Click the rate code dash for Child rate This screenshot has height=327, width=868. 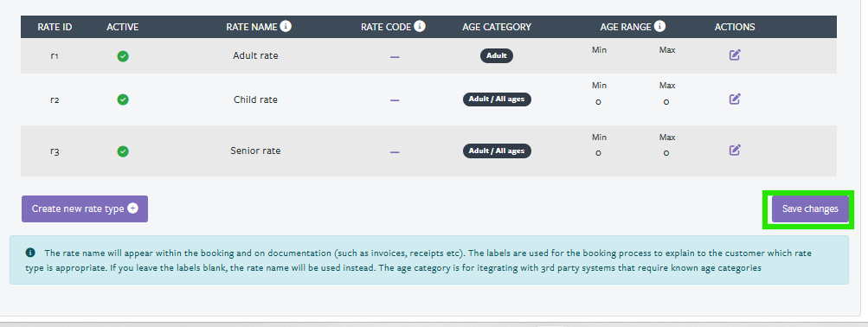(395, 100)
